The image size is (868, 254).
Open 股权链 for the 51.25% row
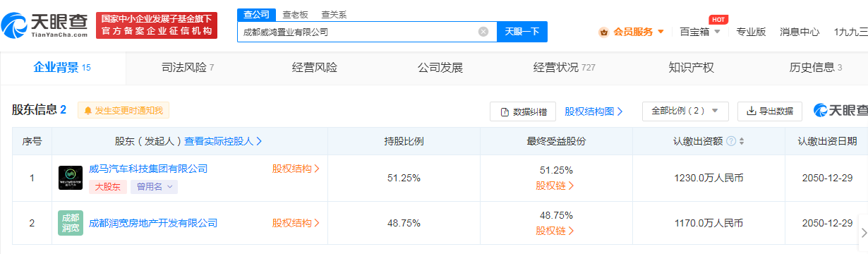(555, 186)
